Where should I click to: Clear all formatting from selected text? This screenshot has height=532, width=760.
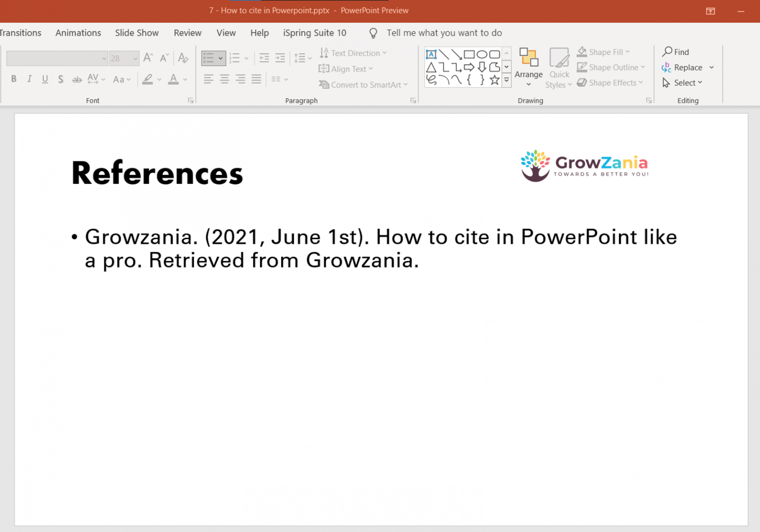pos(183,58)
